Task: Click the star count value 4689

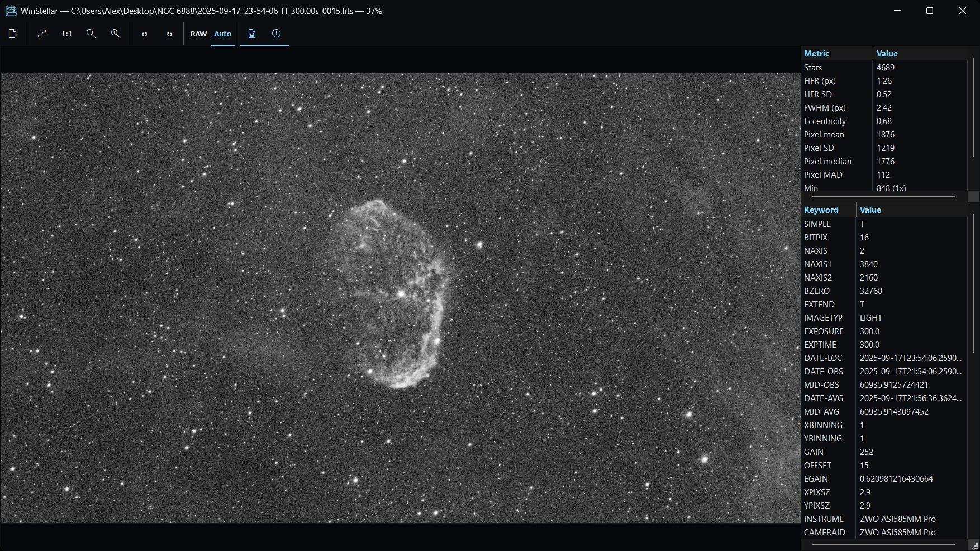Action: [x=885, y=67]
